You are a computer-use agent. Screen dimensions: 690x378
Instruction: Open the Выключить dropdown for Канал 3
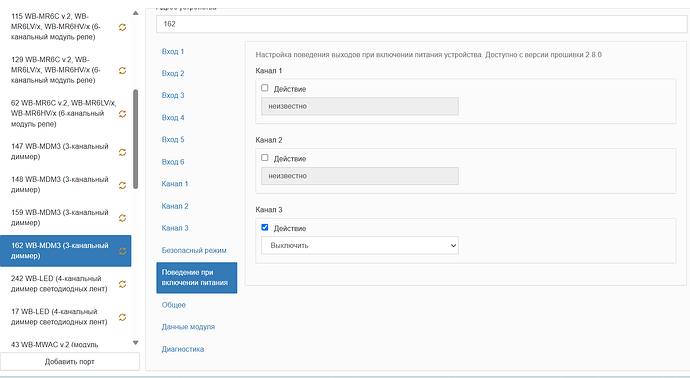tap(360, 246)
